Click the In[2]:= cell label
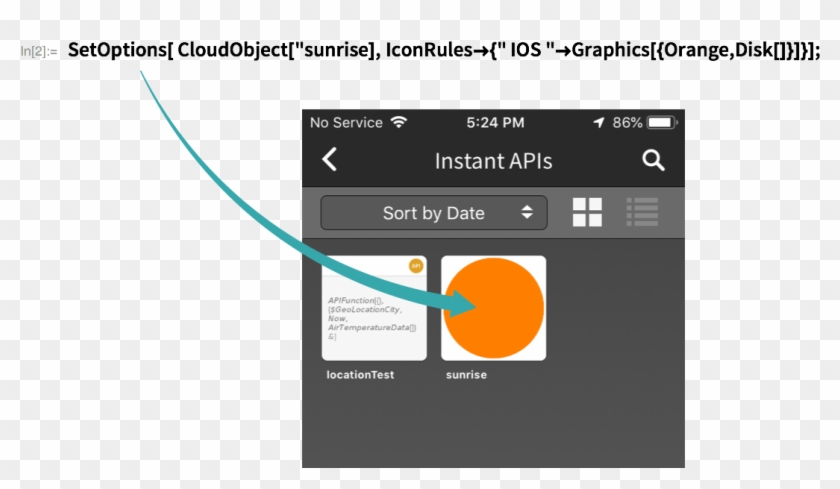Image resolution: width=840 pixels, height=489 pixels. pyautogui.click(x=39, y=51)
